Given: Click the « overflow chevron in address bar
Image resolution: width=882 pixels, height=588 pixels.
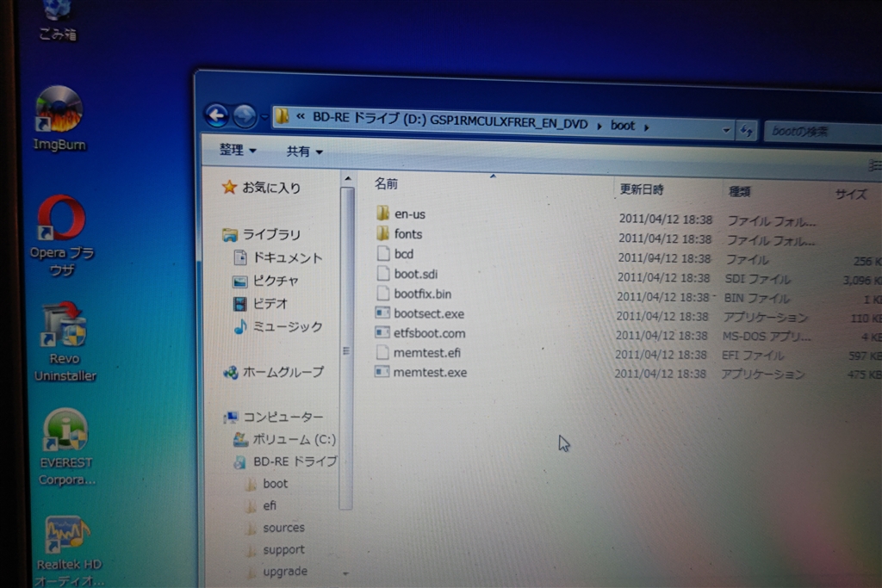Looking at the screenshot, I should click(301, 116).
